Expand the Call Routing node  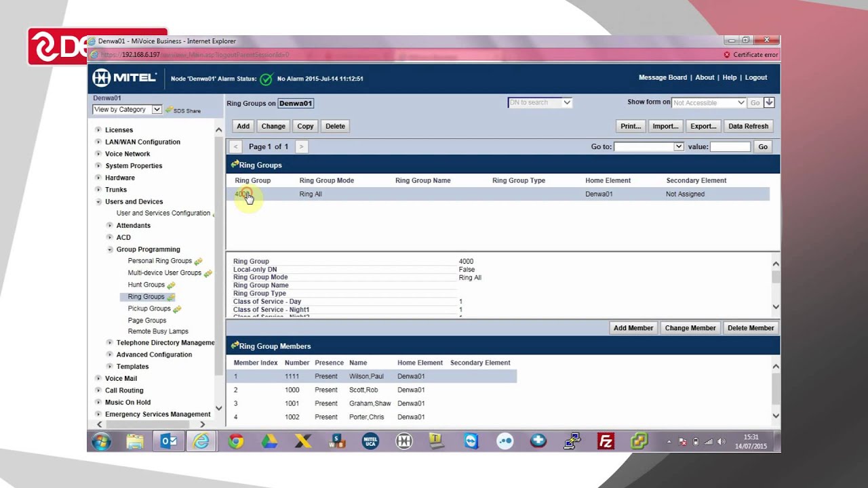[x=98, y=390]
